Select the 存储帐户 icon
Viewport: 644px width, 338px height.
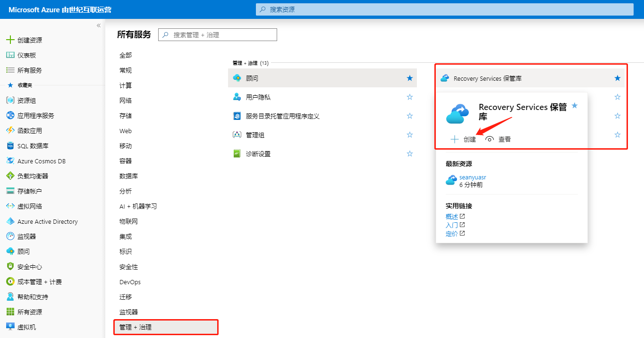[10, 191]
